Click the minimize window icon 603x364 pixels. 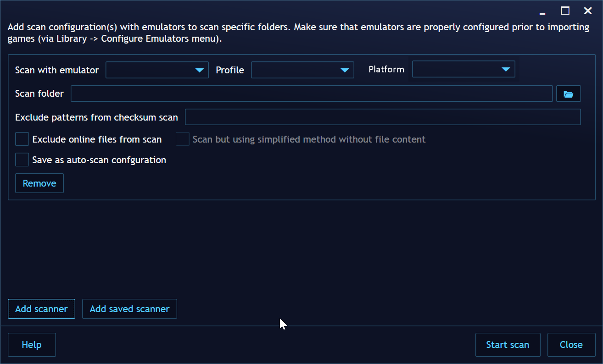pyautogui.click(x=542, y=11)
